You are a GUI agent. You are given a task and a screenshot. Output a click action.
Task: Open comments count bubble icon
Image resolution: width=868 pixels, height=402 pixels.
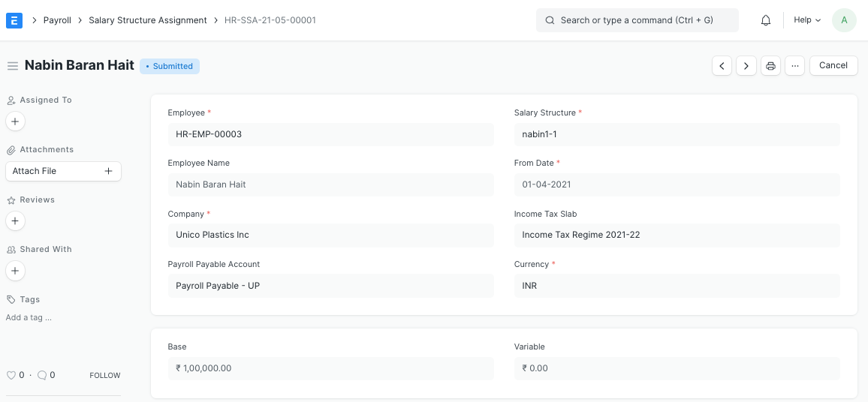point(42,375)
